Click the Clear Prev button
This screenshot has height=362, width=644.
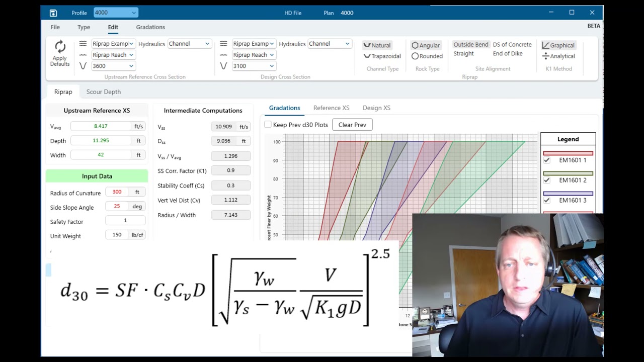point(352,125)
